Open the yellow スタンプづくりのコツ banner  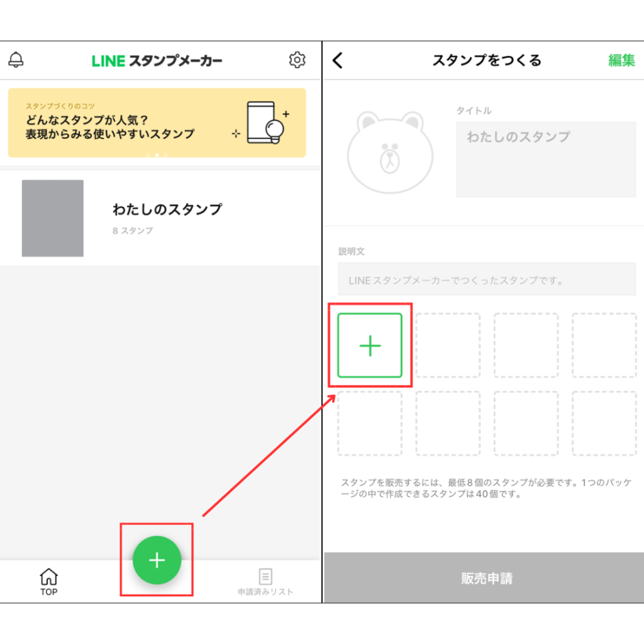coord(157,123)
